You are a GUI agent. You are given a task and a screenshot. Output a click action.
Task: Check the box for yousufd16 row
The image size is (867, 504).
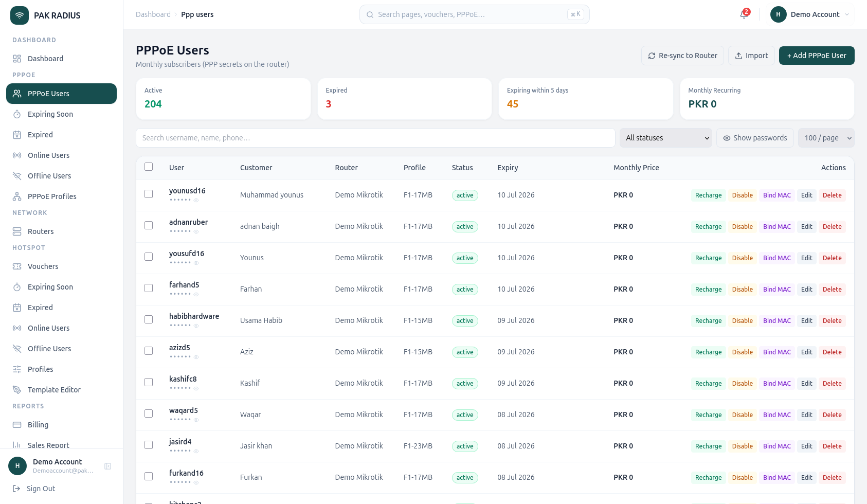[x=149, y=257]
